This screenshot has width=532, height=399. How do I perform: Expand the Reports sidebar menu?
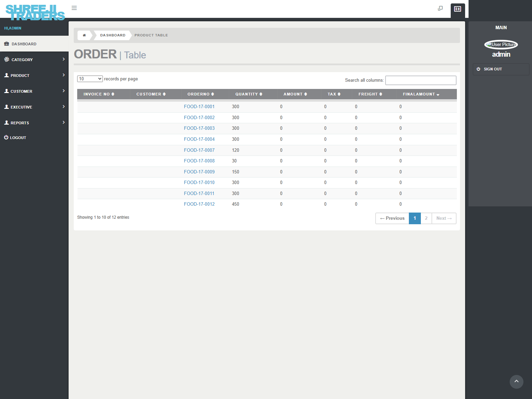34,123
